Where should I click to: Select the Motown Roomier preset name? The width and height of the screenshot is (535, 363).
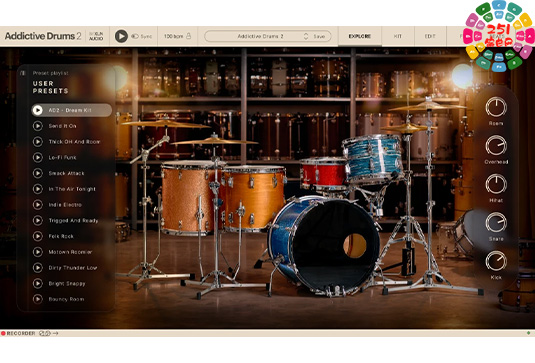70,252
